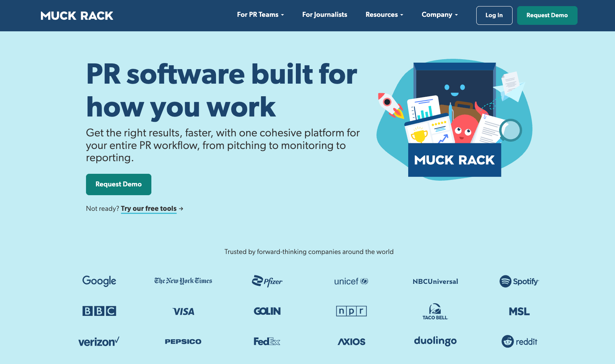
Task: Click the AXIOS logo
Action: pyautogui.click(x=351, y=342)
